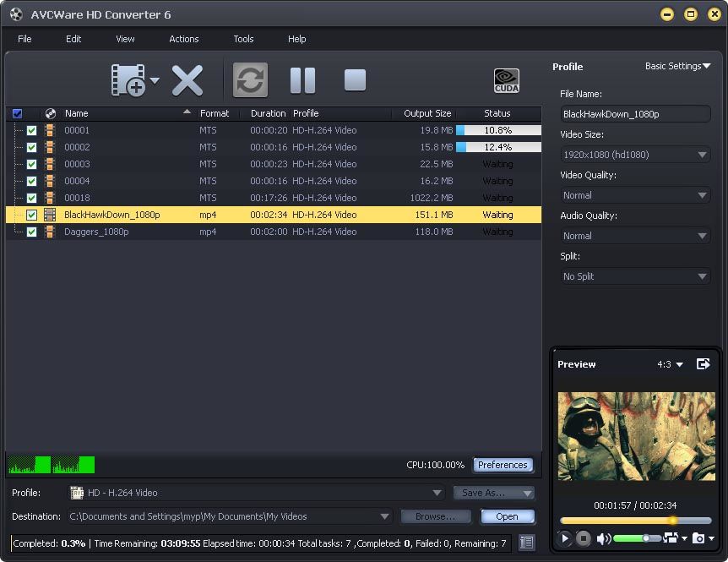Click the Convert refresh-arrows button
728x562 pixels.
click(x=250, y=80)
